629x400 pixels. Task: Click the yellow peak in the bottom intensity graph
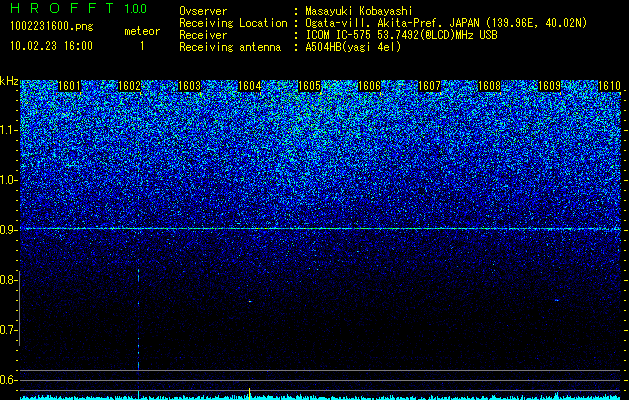(x=250, y=393)
